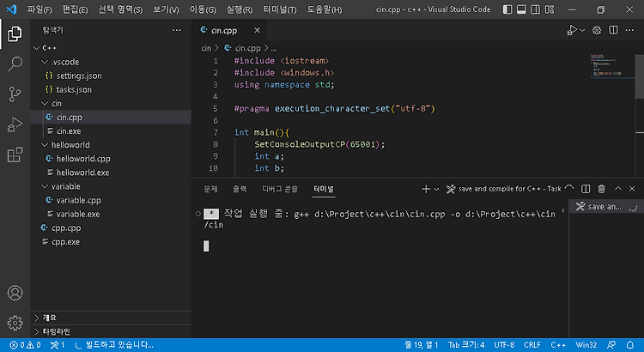Viewport: 644px width, 352px height.
Task: Maximize the panel with up chevron
Action: pos(617,189)
